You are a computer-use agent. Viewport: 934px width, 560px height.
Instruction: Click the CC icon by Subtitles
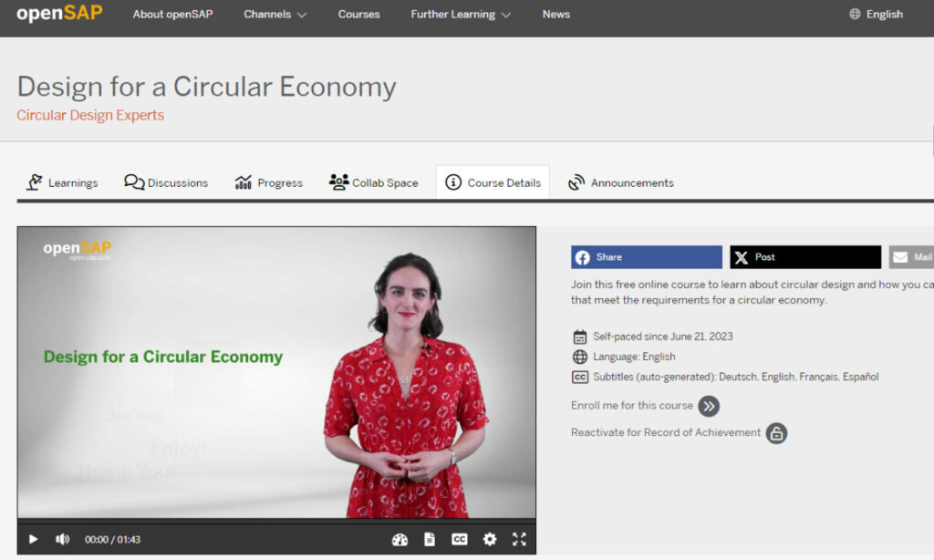click(x=579, y=377)
